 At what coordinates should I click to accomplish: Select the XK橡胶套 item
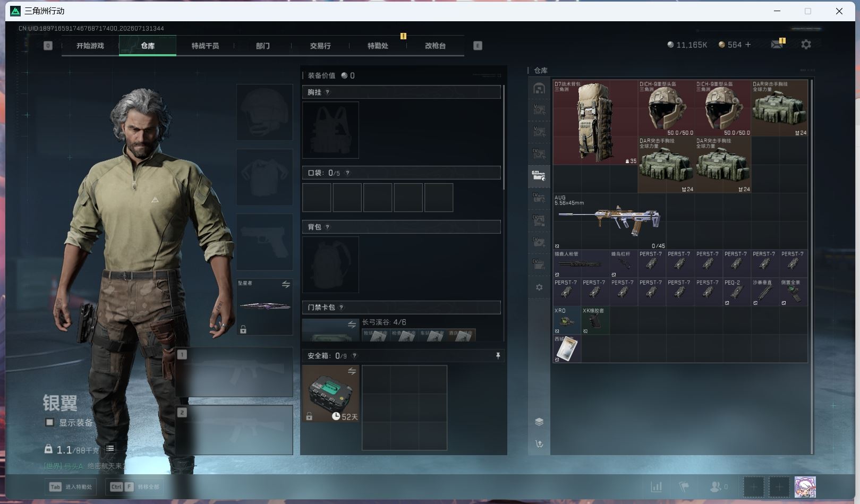[595, 320]
